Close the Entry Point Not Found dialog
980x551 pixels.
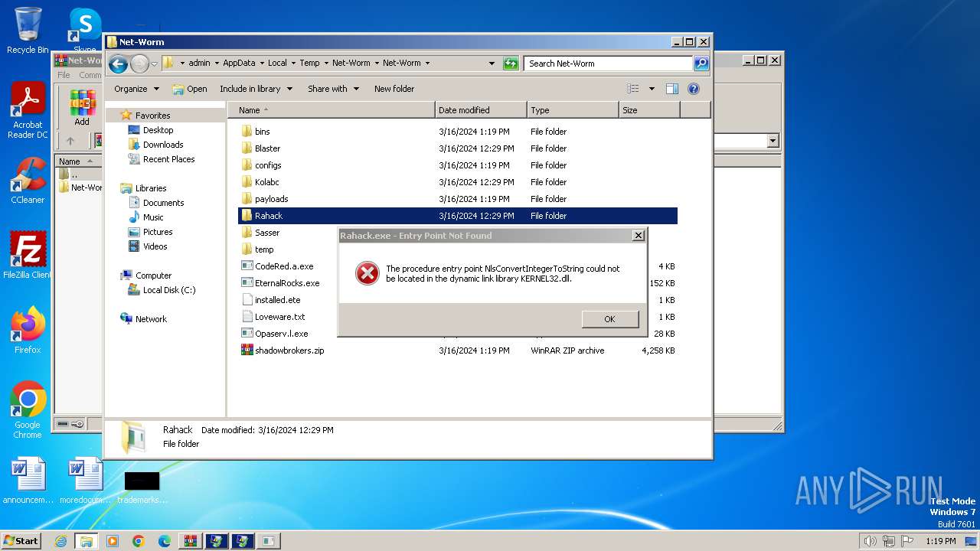click(x=638, y=236)
